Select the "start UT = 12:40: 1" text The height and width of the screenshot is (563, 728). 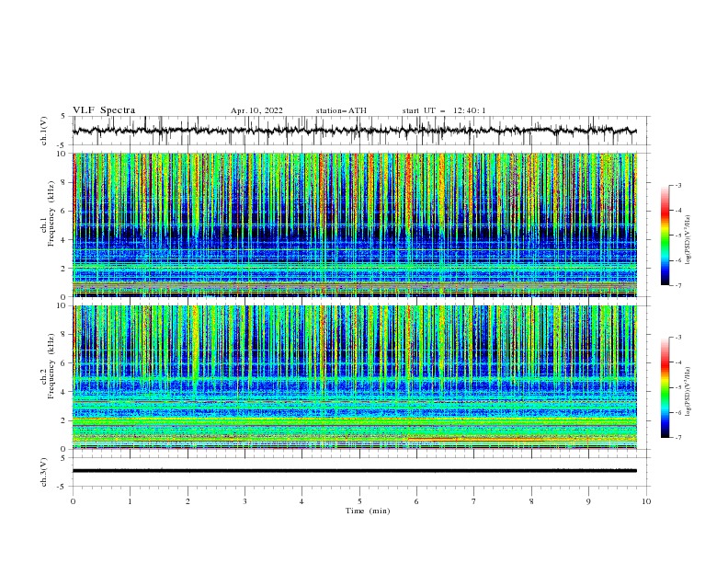(x=444, y=110)
